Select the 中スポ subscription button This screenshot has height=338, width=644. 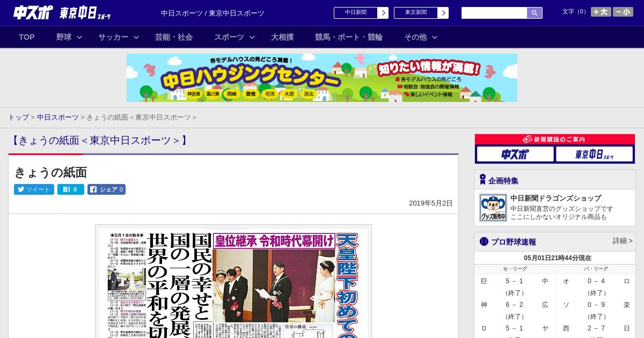[515, 155]
